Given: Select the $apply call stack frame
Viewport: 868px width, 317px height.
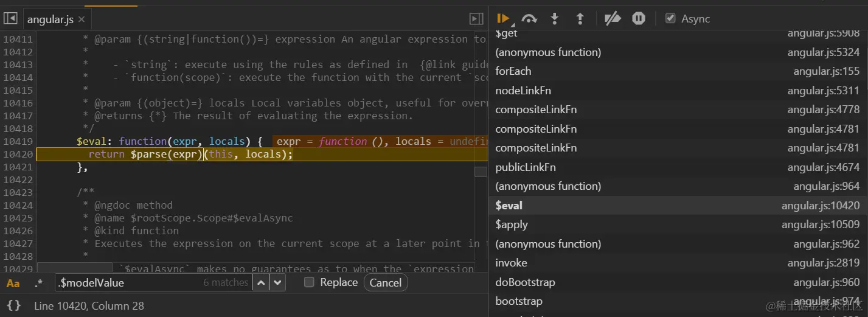Looking at the screenshot, I should pyautogui.click(x=512, y=225).
